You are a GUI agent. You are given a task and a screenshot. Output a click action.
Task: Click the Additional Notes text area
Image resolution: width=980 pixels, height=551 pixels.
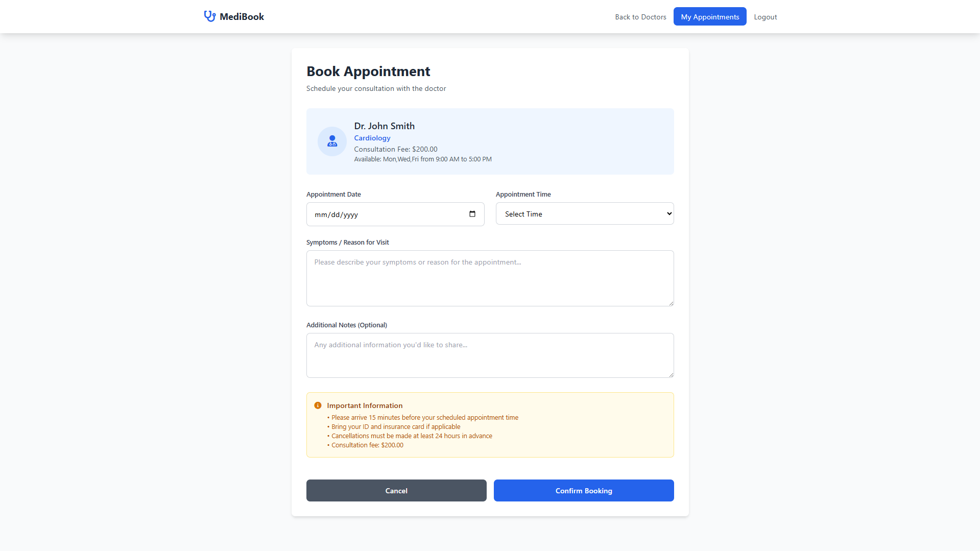point(490,355)
